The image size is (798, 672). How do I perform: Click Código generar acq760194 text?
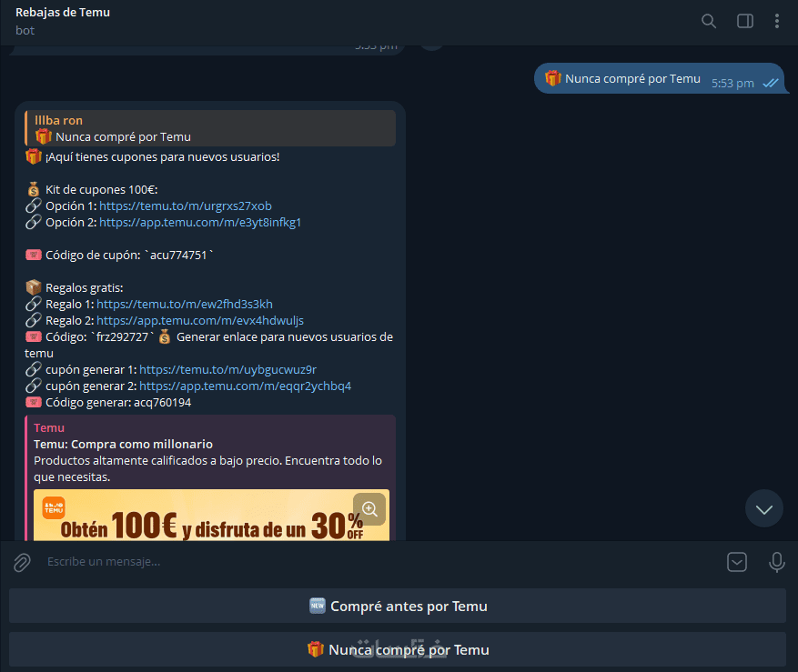pyautogui.click(x=118, y=403)
